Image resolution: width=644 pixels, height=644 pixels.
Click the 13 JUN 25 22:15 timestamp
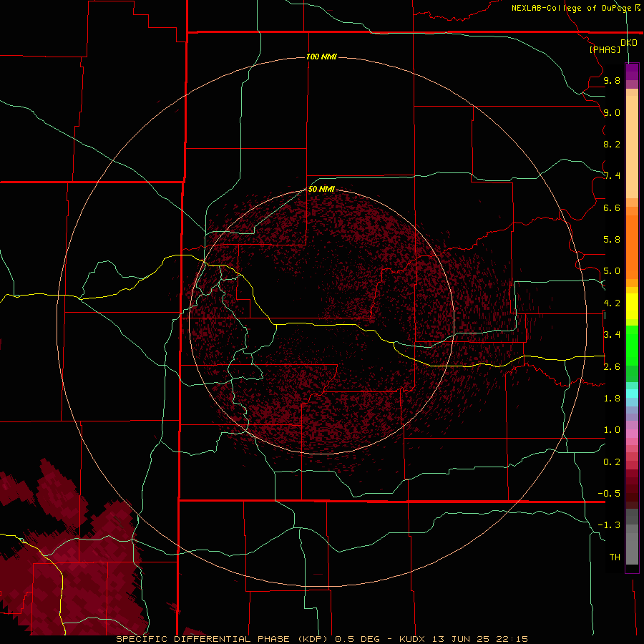[x=479, y=639]
